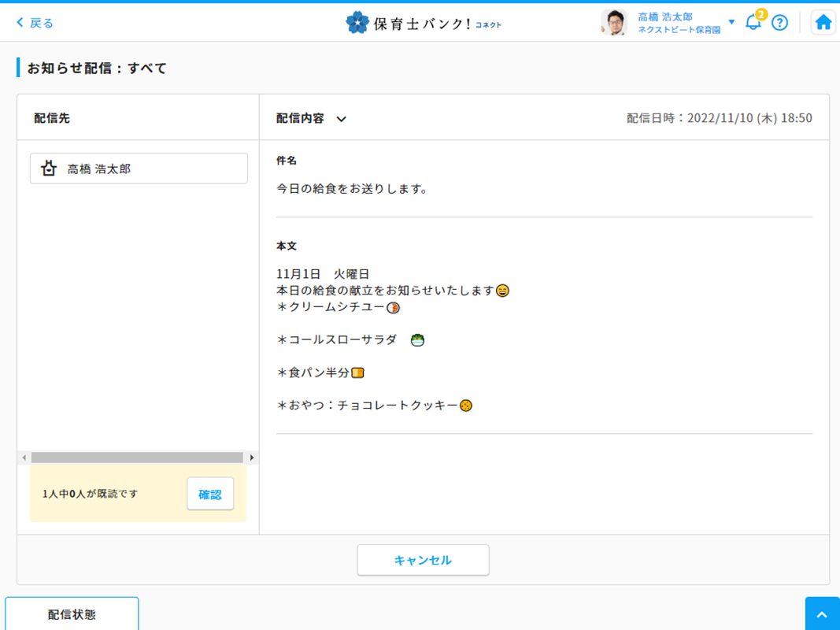
Task: Open the 高橋 浩太郎 user name menu
Action: coord(665,17)
